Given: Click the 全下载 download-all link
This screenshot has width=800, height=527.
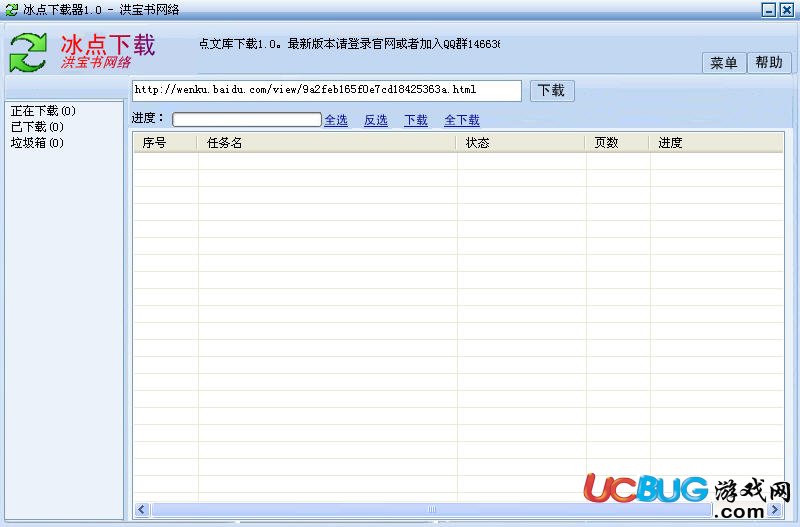Looking at the screenshot, I should (462, 120).
